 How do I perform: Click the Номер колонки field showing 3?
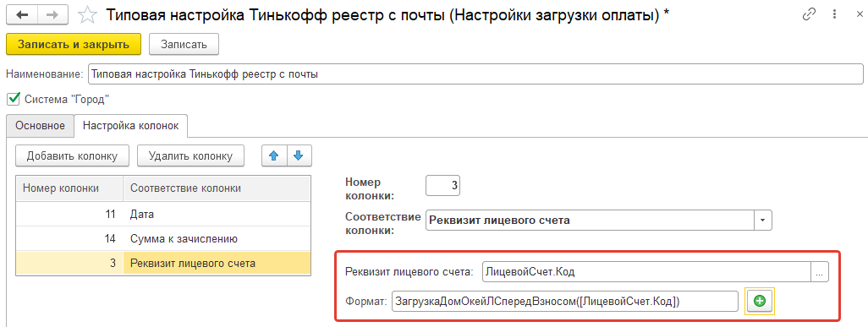coord(442,186)
